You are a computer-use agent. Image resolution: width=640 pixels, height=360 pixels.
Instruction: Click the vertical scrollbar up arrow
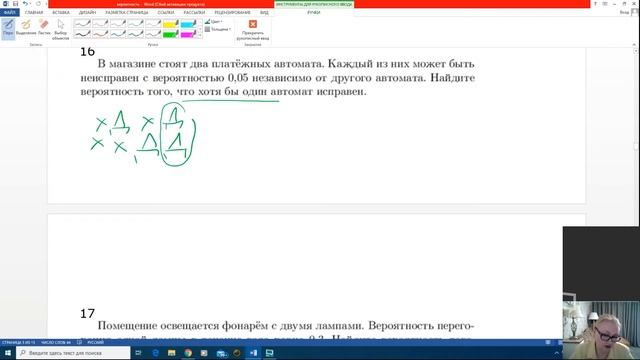click(x=635, y=51)
